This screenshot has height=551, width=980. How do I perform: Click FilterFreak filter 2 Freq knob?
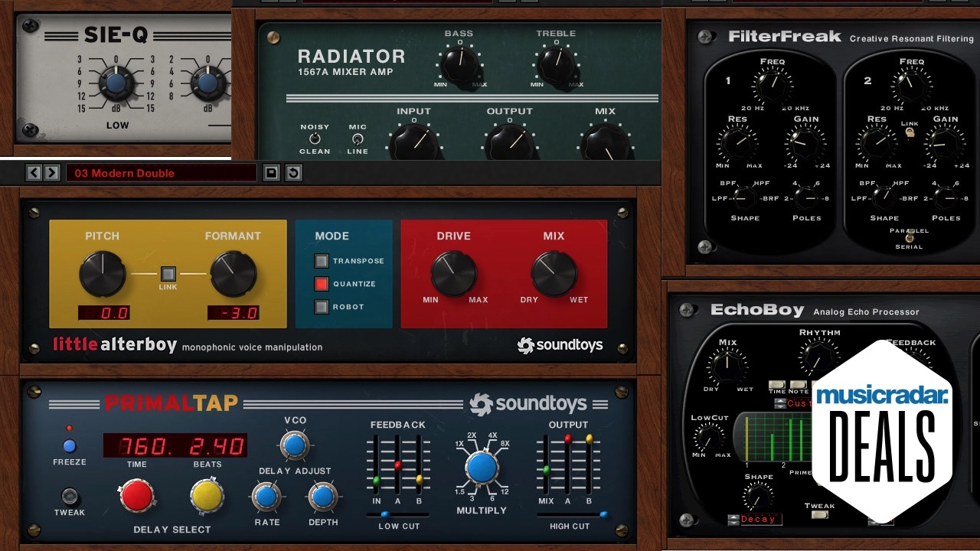point(911,85)
